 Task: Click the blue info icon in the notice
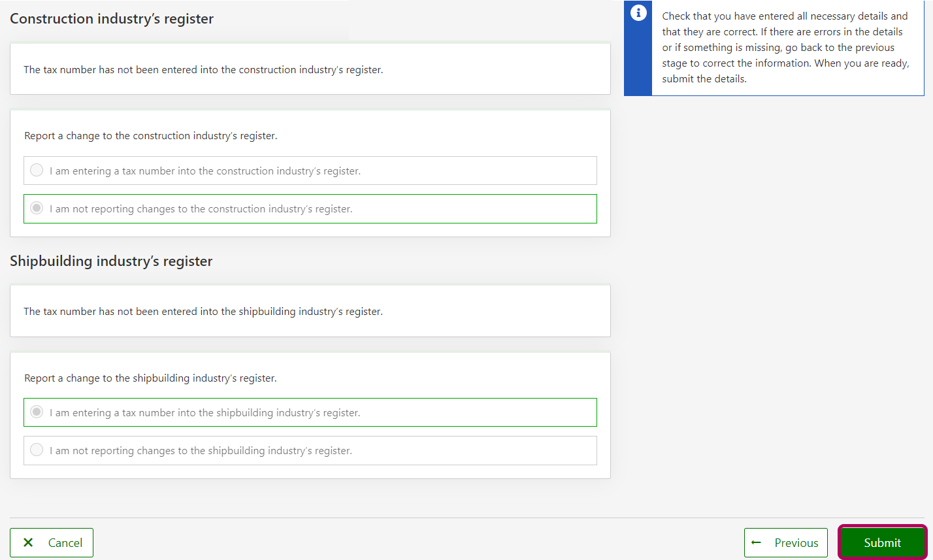point(638,13)
